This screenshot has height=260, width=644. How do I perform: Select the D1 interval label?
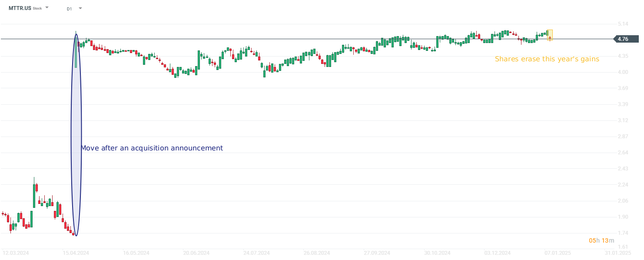tap(70, 9)
